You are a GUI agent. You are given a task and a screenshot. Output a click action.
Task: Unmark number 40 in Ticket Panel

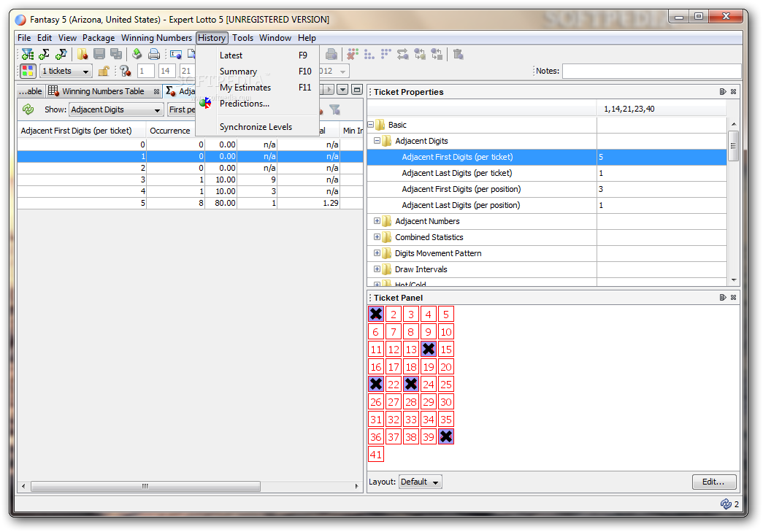(x=445, y=436)
